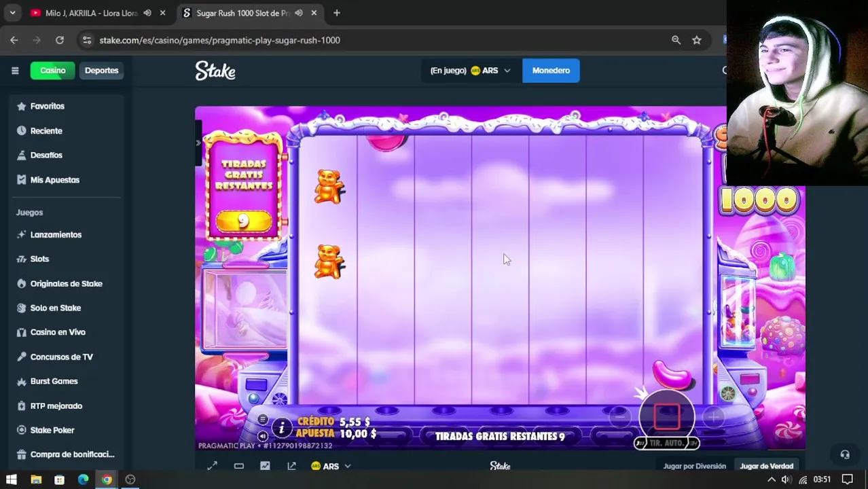Viewport: 868px width, 489px height.
Task: Open the slot game menu icon
Action: (x=263, y=419)
